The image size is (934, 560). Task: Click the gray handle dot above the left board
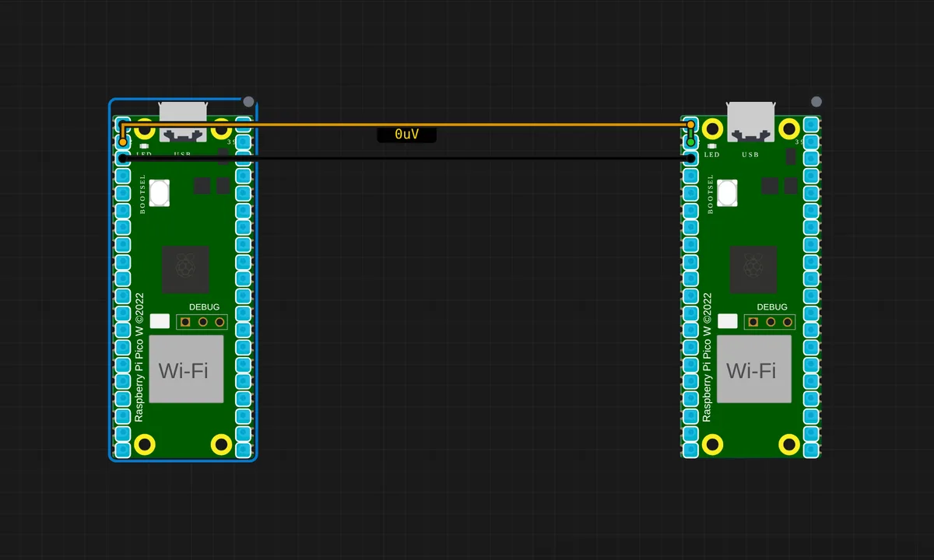(248, 101)
